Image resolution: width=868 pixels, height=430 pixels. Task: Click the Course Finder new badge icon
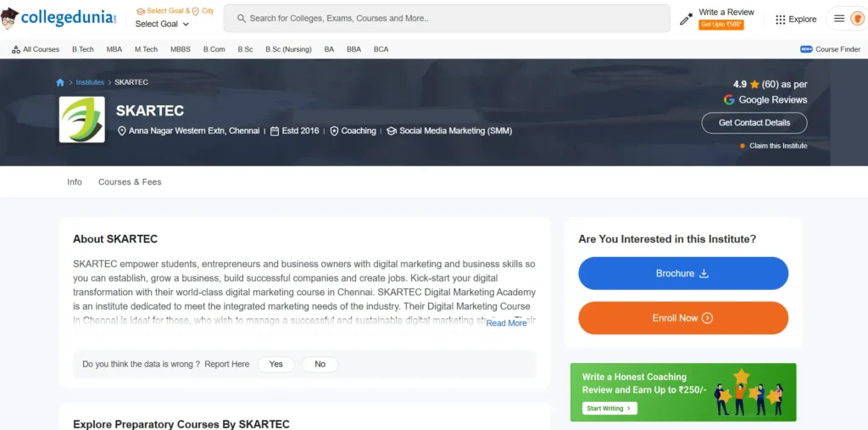coord(806,49)
